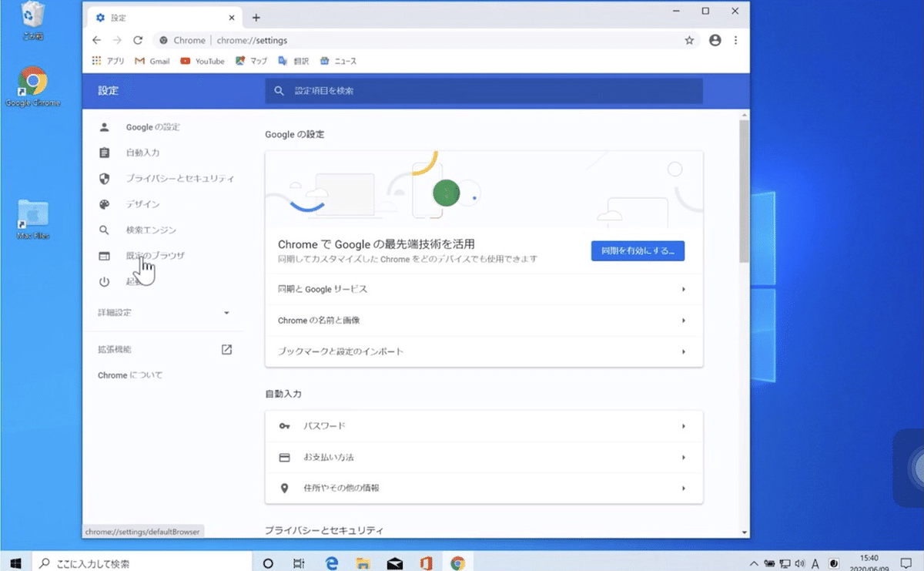Open 拡張機能 via the external link icon
924x571 pixels.
226,349
